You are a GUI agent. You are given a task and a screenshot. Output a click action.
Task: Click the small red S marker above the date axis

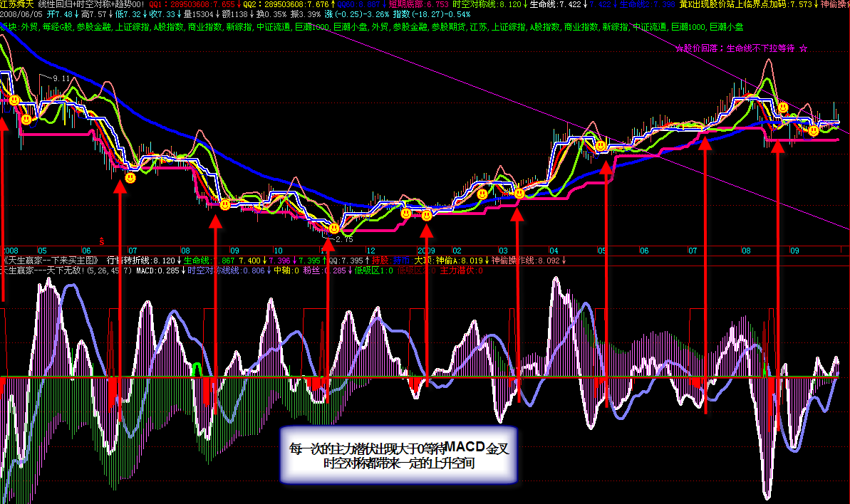101,241
